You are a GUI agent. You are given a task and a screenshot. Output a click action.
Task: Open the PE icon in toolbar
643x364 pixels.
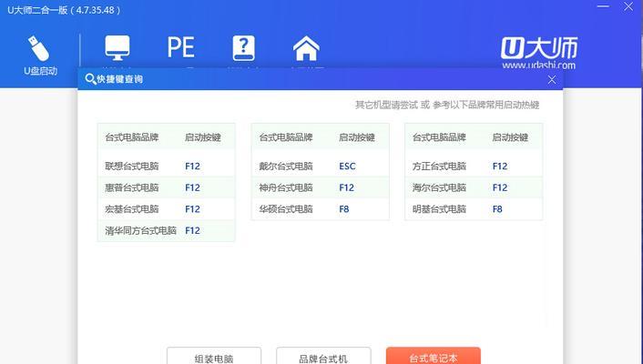181,47
